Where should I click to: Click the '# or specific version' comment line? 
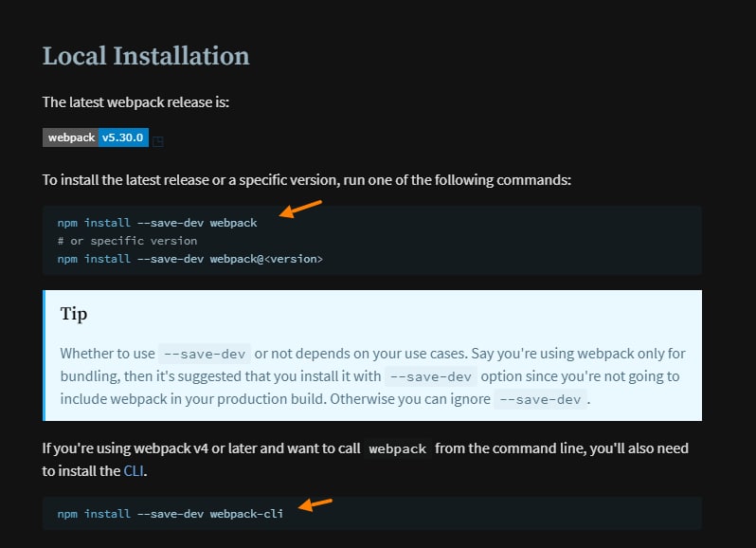point(127,241)
